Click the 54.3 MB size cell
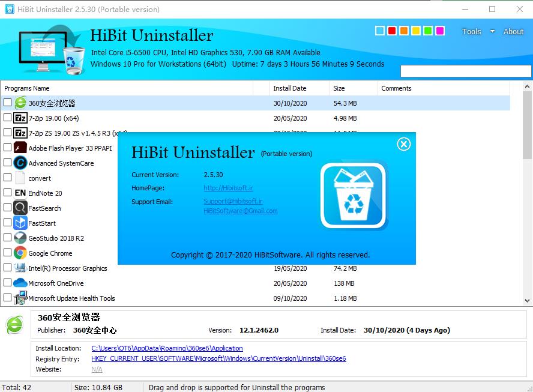Screen dimensions: 533x392 (x=345, y=103)
